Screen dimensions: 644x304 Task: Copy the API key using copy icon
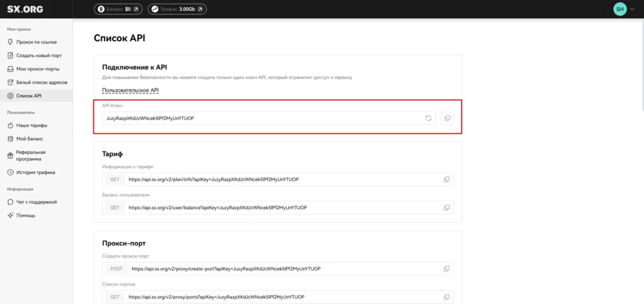(x=447, y=118)
